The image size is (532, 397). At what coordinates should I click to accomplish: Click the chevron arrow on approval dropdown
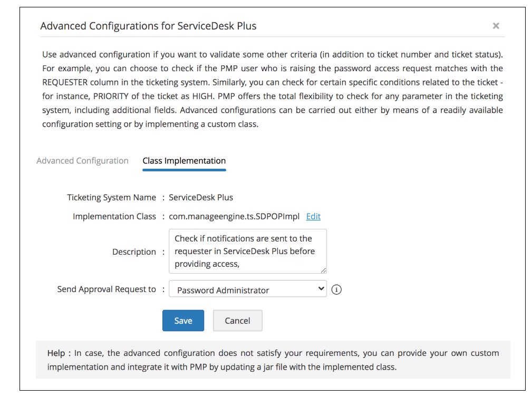[322, 289]
